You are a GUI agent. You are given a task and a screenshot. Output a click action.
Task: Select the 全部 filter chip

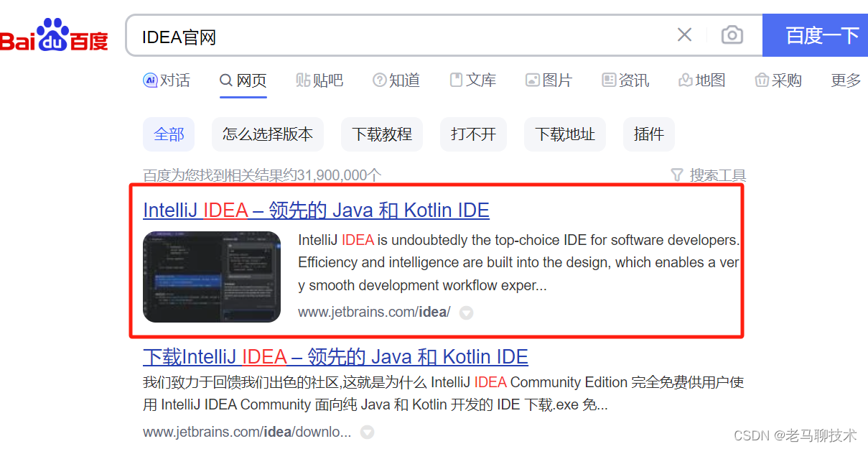169,134
